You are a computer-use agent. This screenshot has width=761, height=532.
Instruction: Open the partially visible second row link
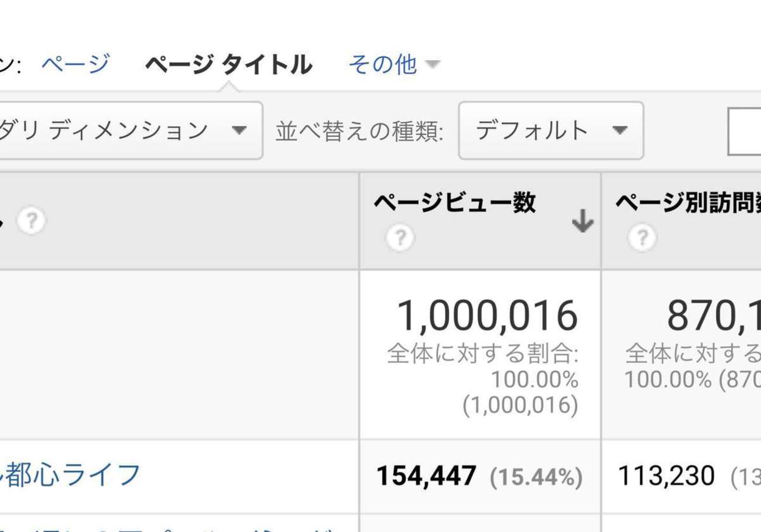click(176, 526)
